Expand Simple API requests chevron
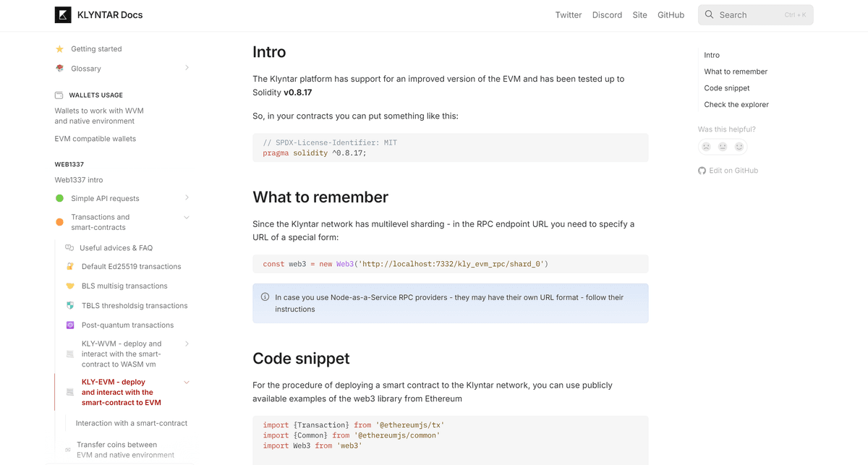 click(x=187, y=197)
